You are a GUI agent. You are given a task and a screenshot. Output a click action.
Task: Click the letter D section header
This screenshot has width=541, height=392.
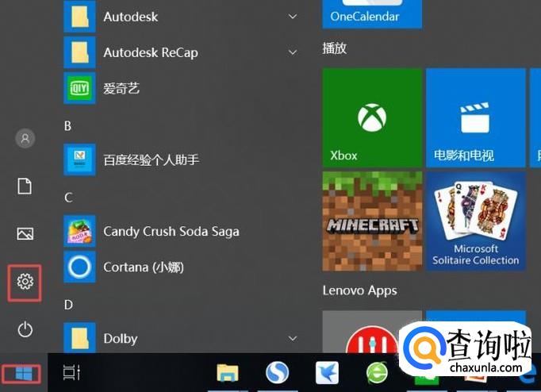pyautogui.click(x=68, y=305)
